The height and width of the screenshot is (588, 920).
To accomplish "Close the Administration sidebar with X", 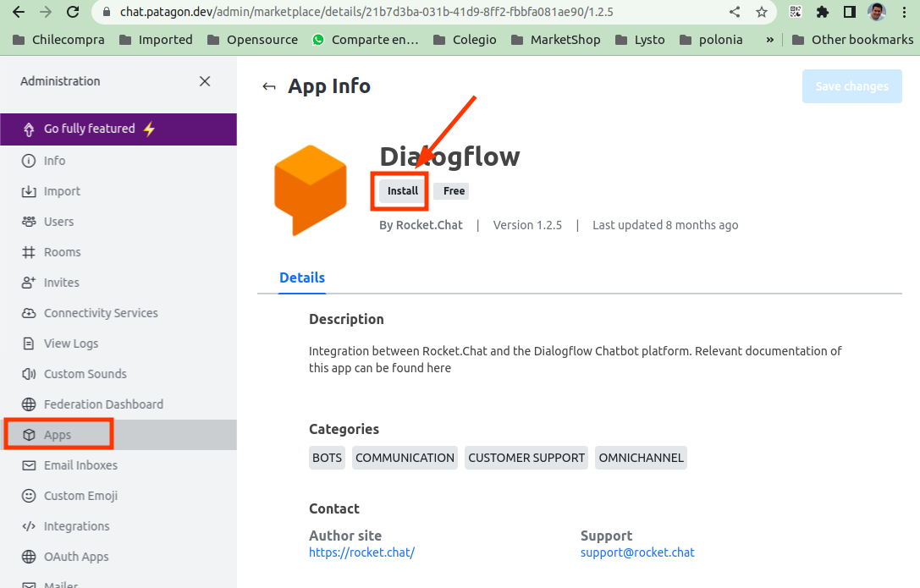I will pyautogui.click(x=205, y=81).
